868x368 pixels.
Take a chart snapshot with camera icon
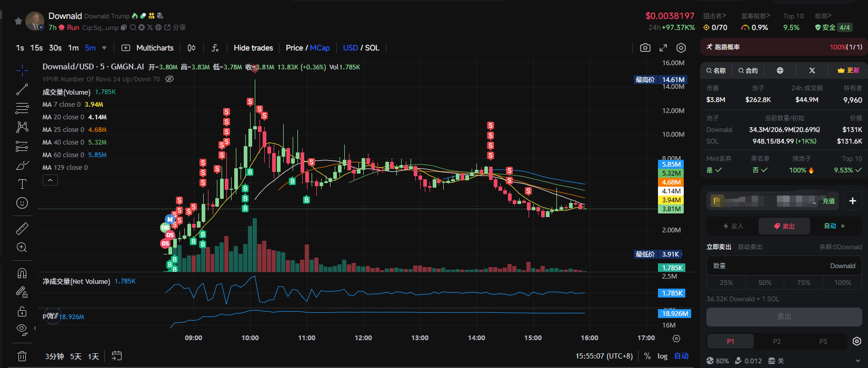point(645,48)
